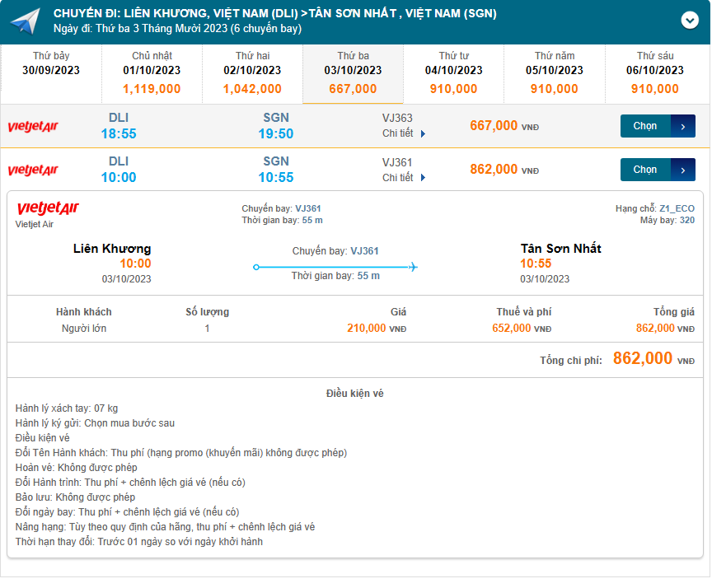Viewport: 712px width, 588px height.
Task: Select Sunday 01/10/2023 date tab
Action: pos(152,72)
